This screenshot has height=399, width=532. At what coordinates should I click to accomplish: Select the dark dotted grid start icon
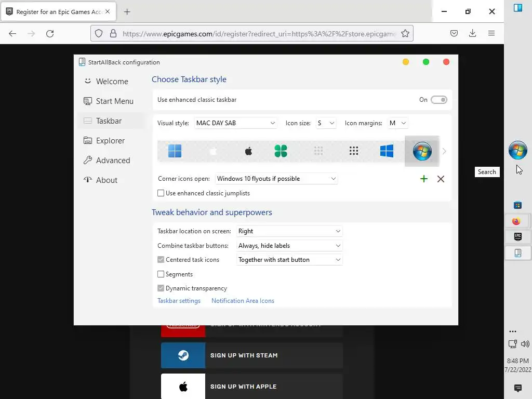click(x=353, y=151)
